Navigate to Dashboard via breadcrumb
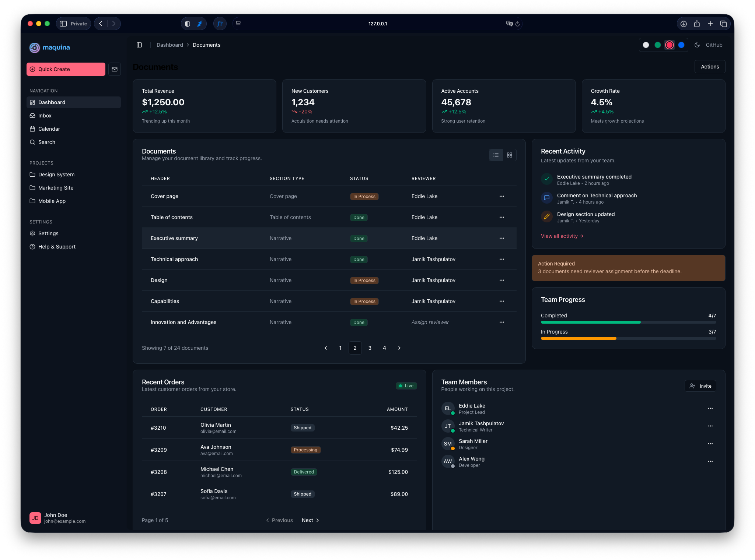This screenshot has width=755, height=560. 170,45
